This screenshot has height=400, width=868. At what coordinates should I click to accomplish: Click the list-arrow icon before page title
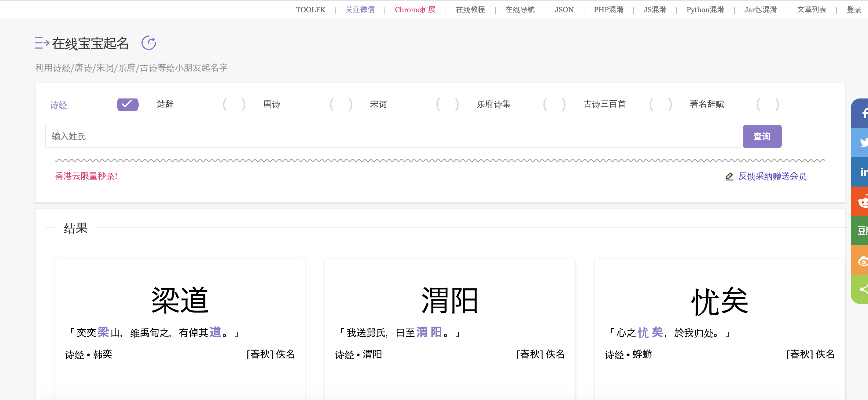click(x=42, y=43)
